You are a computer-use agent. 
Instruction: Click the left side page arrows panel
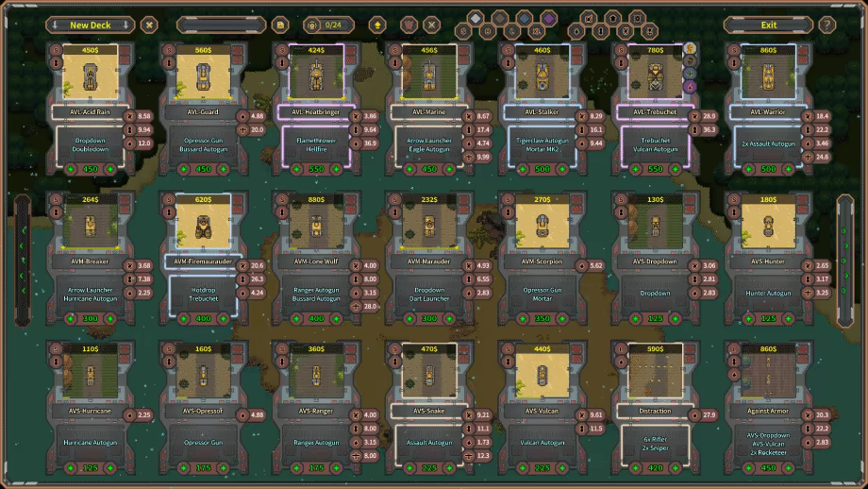point(23,261)
